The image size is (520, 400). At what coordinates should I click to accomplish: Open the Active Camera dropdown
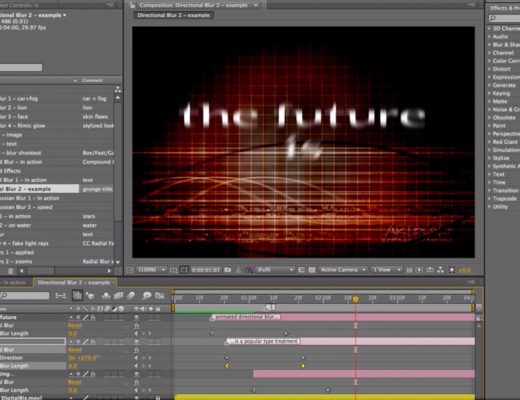tap(343, 269)
